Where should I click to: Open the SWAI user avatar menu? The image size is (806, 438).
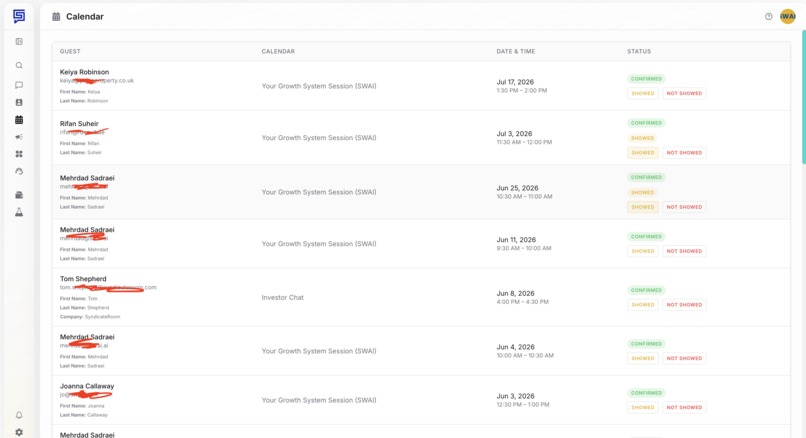point(787,16)
